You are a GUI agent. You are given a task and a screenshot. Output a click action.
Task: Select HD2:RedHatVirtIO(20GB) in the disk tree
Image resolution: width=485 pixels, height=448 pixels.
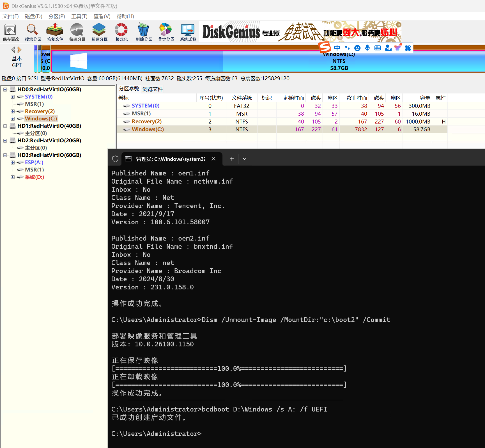[49, 141]
